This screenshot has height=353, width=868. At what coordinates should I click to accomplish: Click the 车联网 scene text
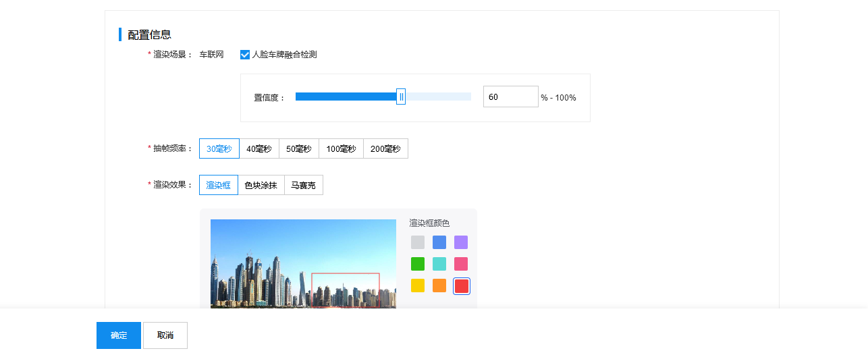tap(211, 55)
